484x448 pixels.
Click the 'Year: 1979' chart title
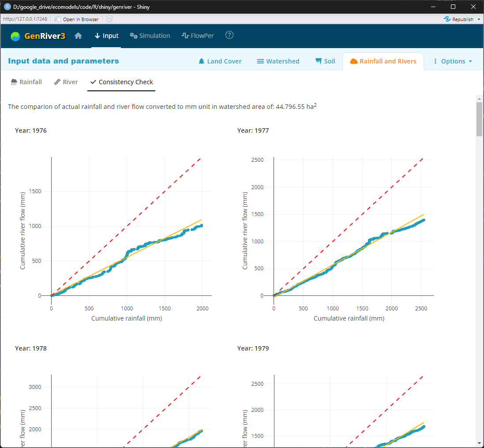click(253, 348)
